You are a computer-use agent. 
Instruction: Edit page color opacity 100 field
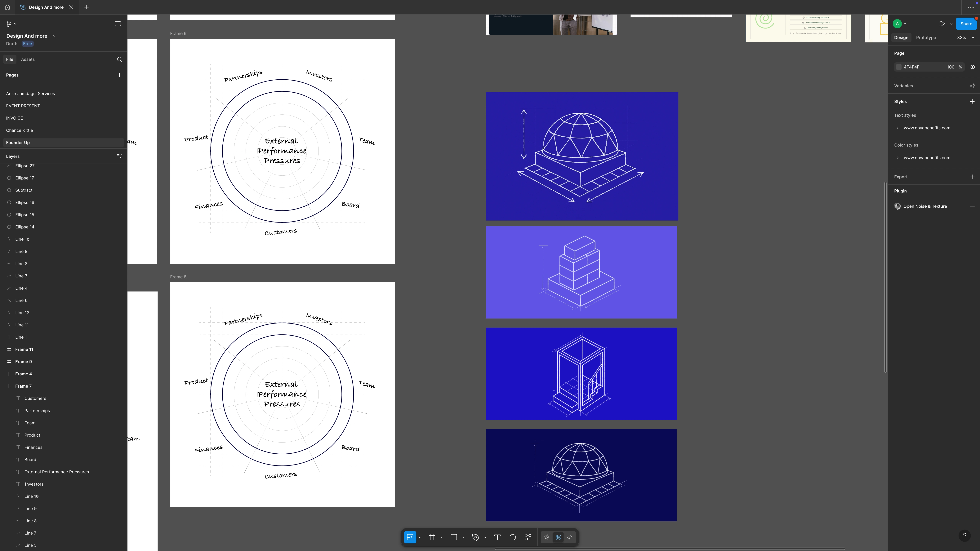click(x=950, y=67)
